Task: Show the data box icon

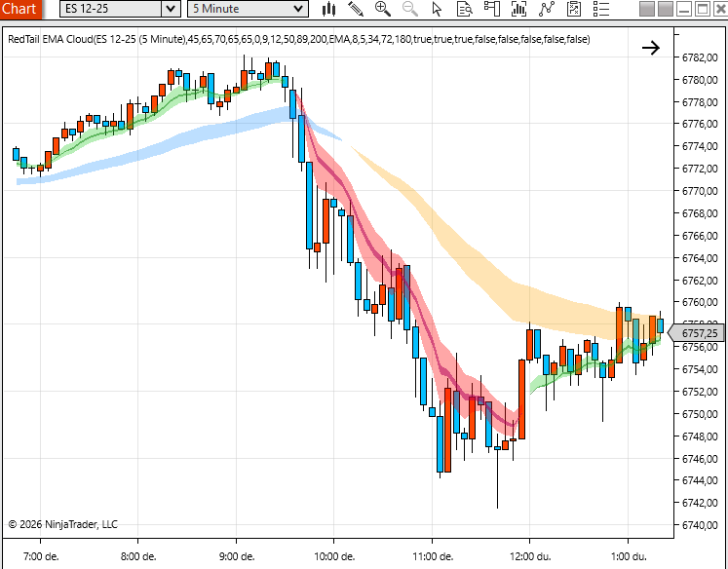Action: [x=464, y=9]
